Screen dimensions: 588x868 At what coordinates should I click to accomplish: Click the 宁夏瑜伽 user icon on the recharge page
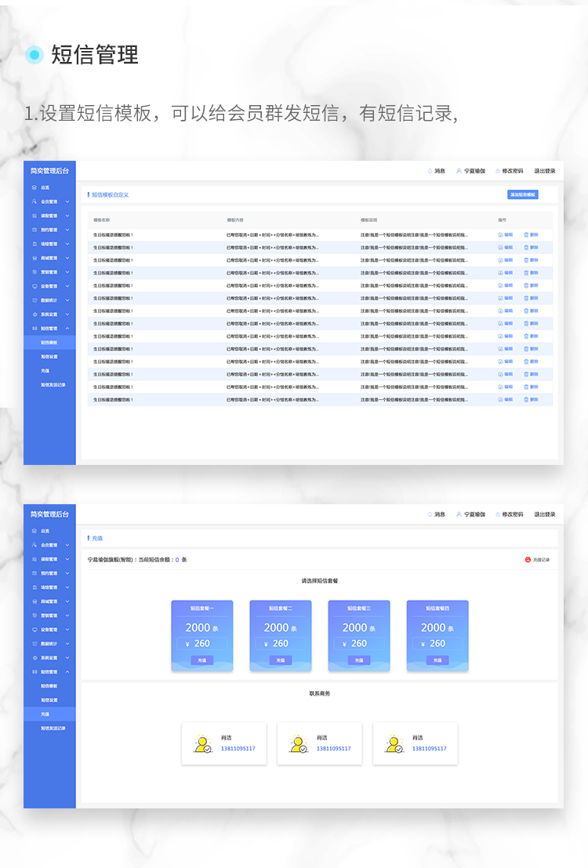coord(459,514)
